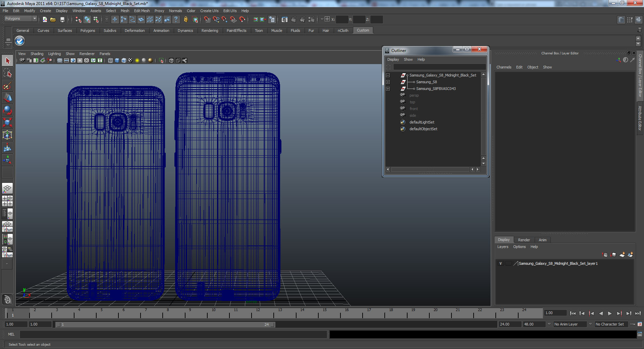The image size is (644, 349).
Task: Enable Snap to curves magnet icon
Action: pos(216,19)
